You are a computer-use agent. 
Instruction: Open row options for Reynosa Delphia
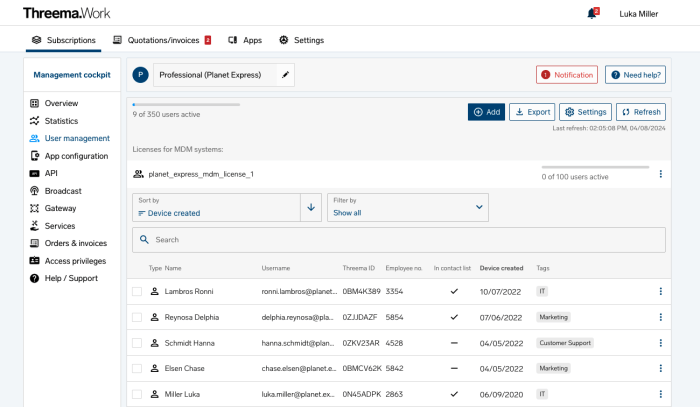(x=661, y=317)
